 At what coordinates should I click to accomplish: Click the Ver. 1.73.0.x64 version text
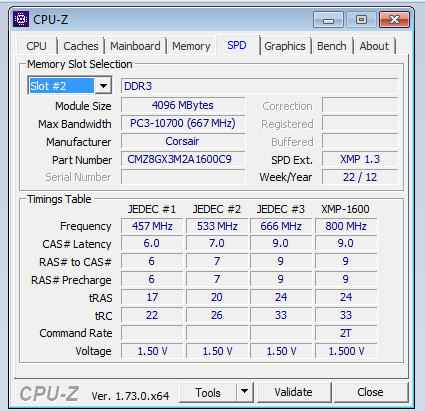coord(130,396)
